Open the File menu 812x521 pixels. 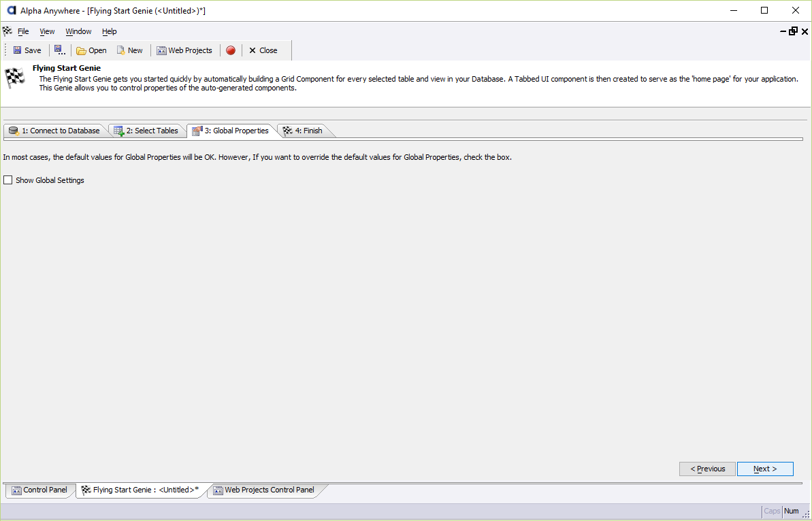point(23,31)
